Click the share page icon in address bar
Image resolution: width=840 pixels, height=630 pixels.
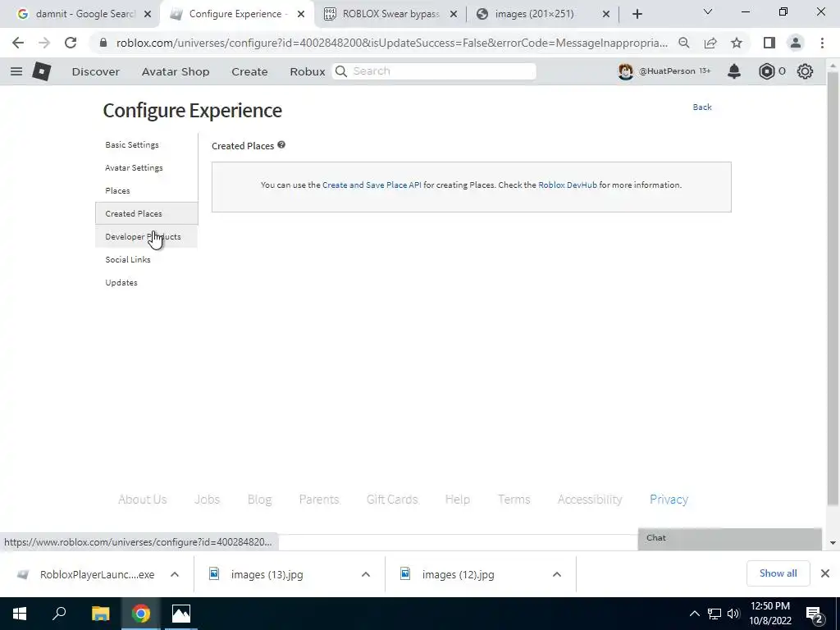[x=710, y=43]
